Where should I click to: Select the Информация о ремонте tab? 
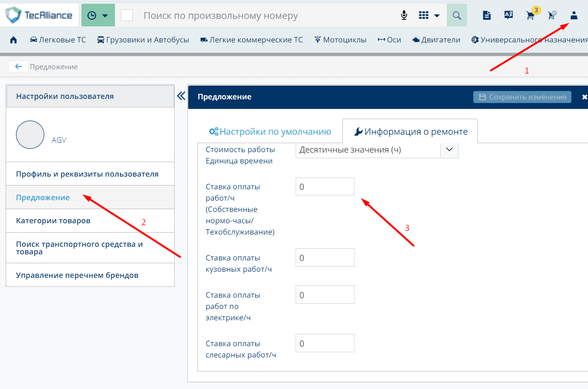tap(411, 132)
